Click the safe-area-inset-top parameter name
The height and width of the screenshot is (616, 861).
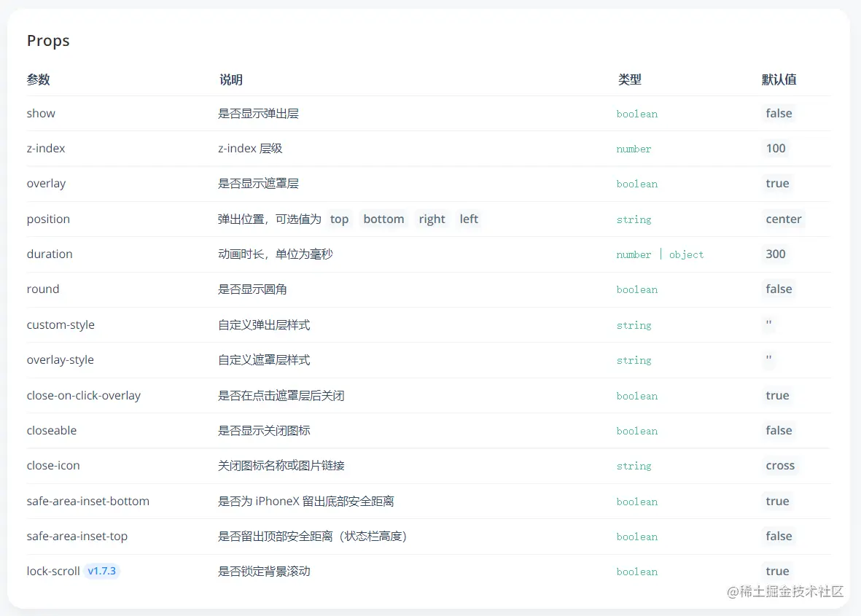pos(77,536)
